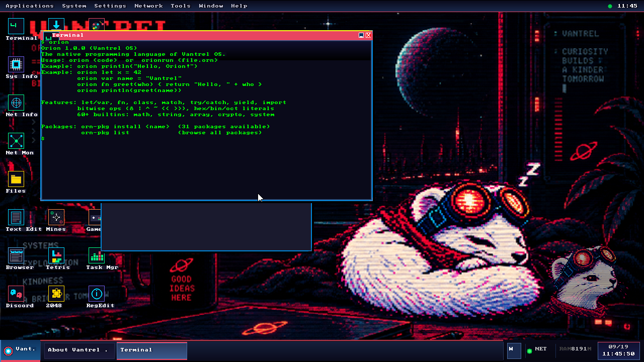Maximize the Terminal window
The height and width of the screenshot is (362, 644).
pyautogui.click(x=361, y=35)
